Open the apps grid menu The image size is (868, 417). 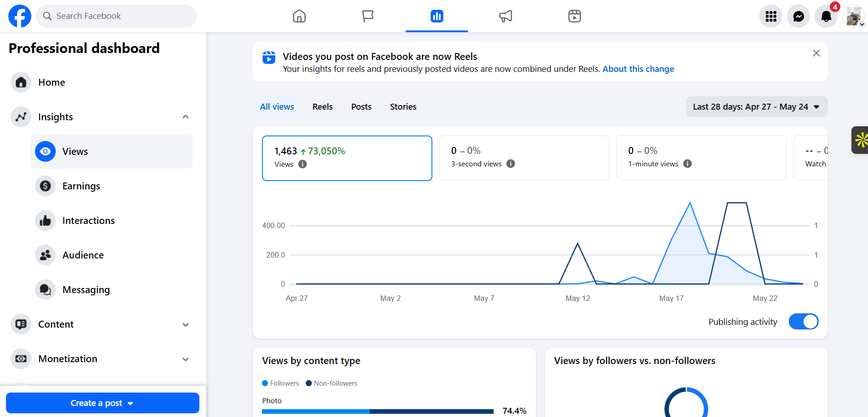(x=771, y=17)
